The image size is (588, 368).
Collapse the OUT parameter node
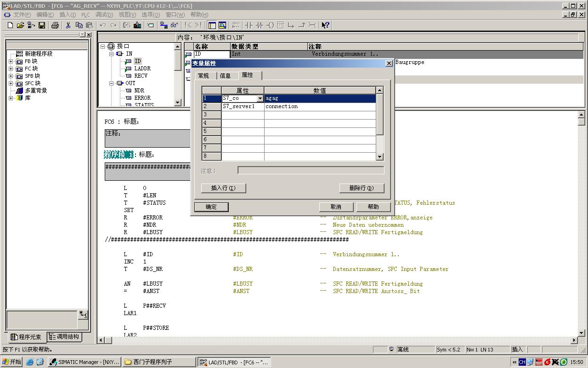112,83
